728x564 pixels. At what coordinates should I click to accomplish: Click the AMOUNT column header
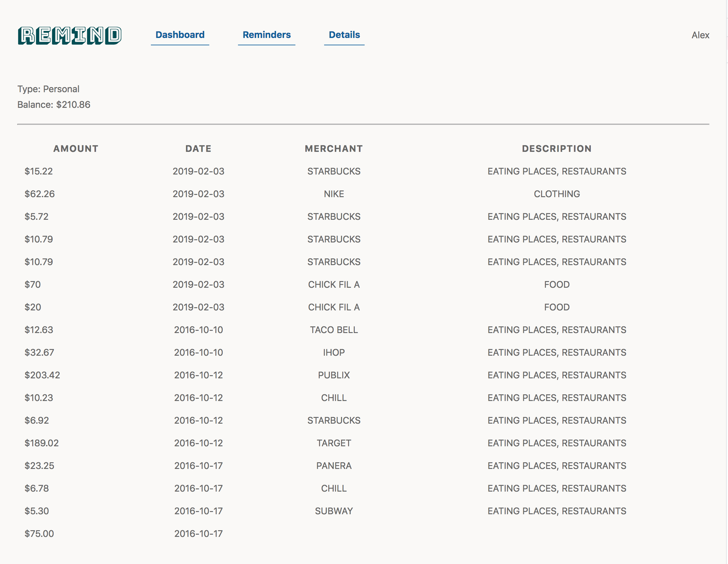click(76, 149)
